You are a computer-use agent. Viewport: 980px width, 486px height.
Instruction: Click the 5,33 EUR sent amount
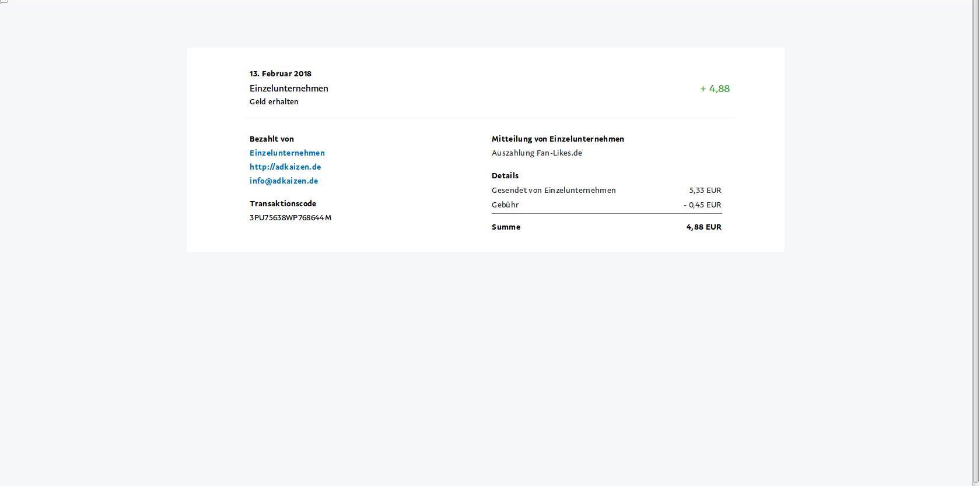(705, 190)
